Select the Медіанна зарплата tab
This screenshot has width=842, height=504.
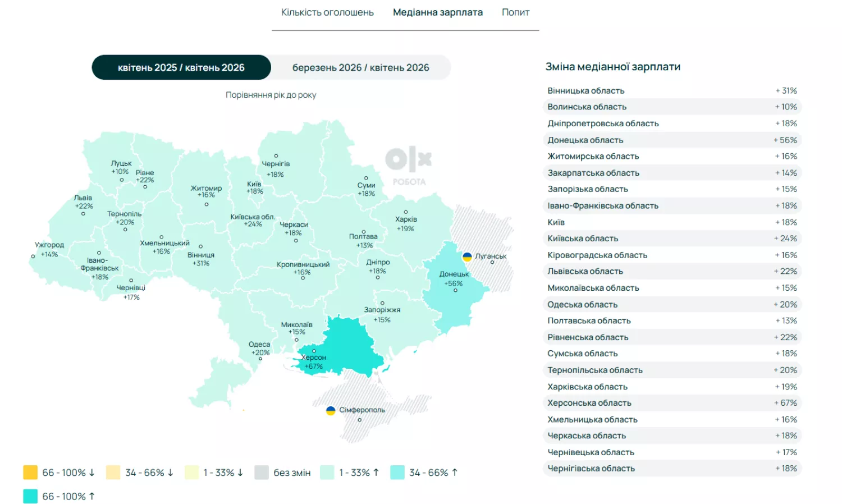pos(438,12)
